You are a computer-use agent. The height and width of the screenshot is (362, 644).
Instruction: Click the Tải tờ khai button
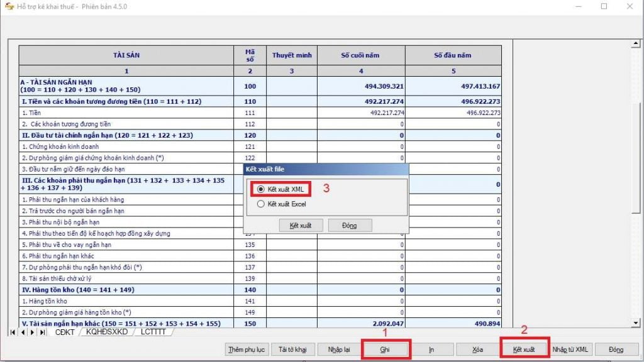292,349
